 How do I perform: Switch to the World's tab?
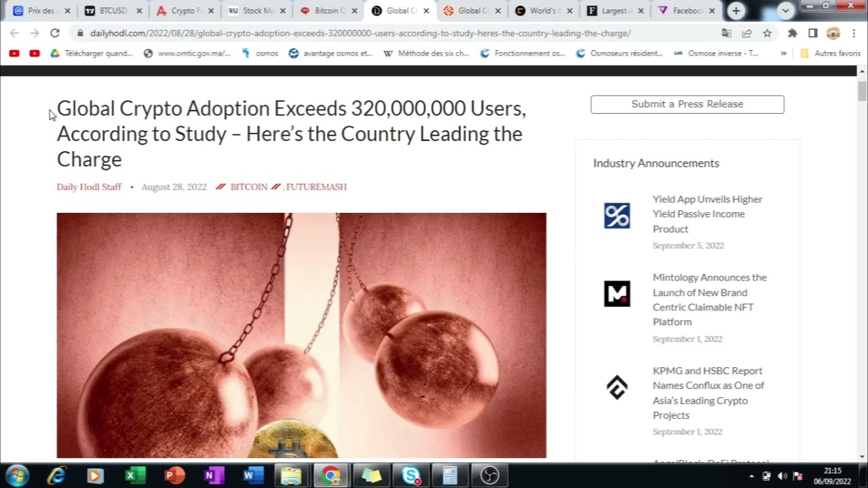(x=542, y=11)
